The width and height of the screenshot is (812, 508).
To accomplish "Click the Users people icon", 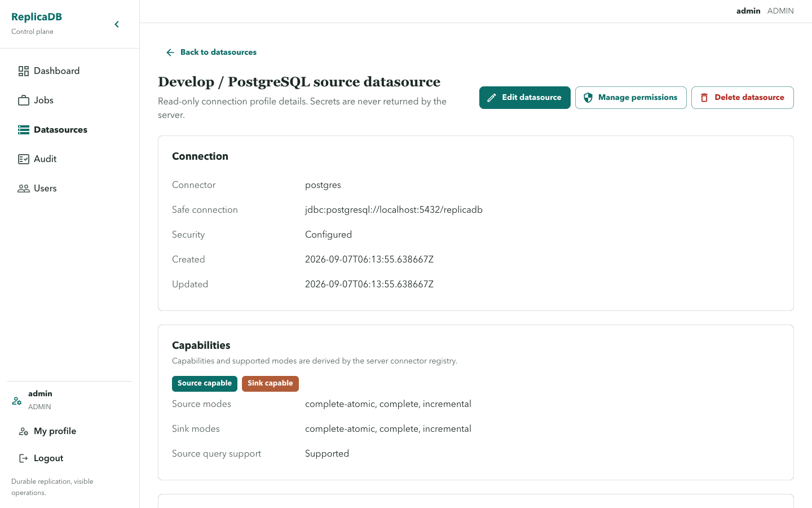I will 24,189.
